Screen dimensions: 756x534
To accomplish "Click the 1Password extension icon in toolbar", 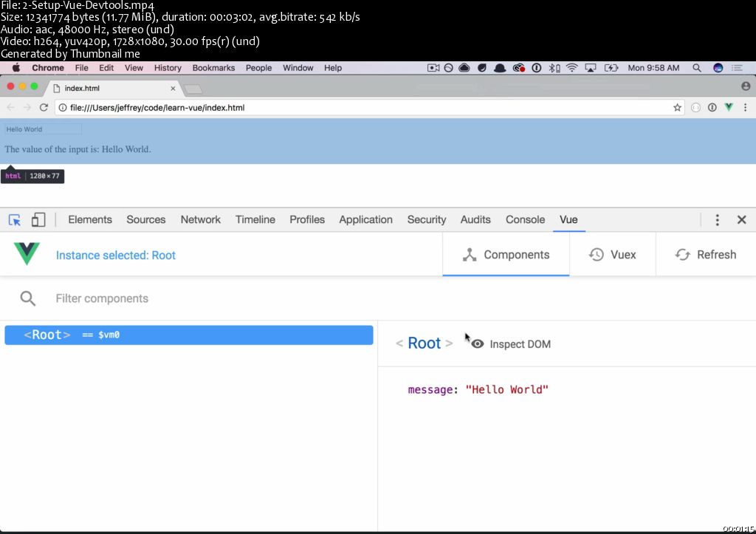I will 712,108.
